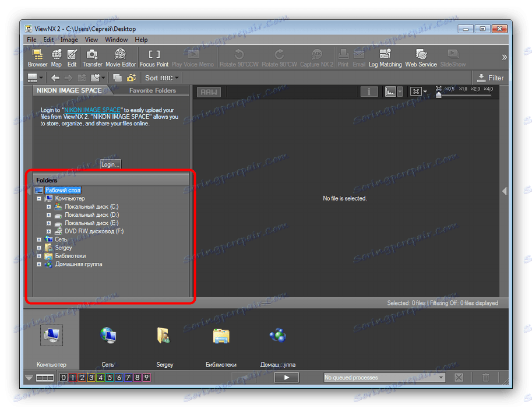The width and height of the screenshot is (532, 408).
Task: Apply label 0 filter
Action: click(63, 378)
